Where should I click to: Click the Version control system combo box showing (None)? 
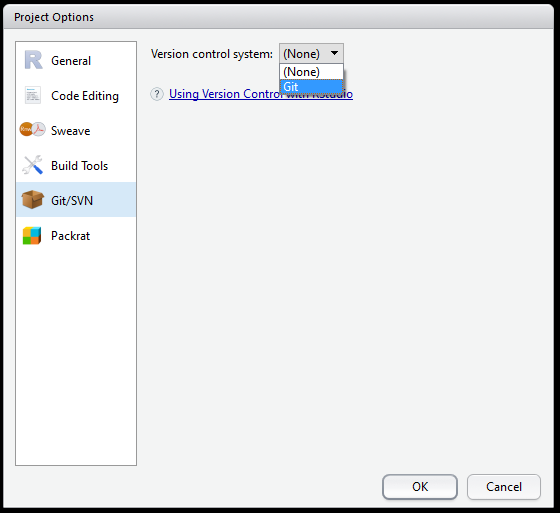tap(311, 54)
